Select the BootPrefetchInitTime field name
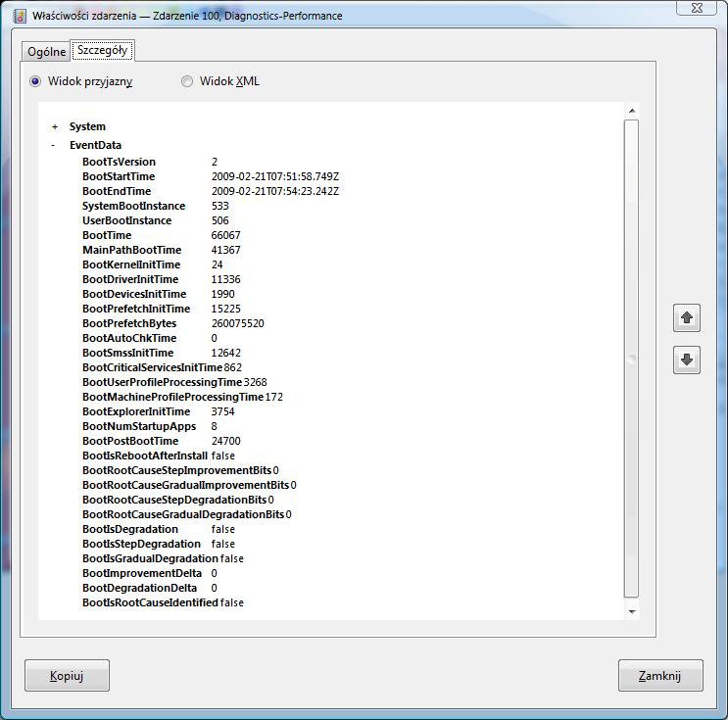Screen dimensions: 728x720 (136, 310)
